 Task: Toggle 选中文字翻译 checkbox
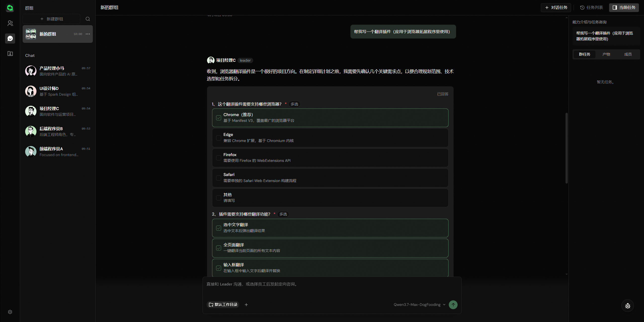tap(219, 228)
